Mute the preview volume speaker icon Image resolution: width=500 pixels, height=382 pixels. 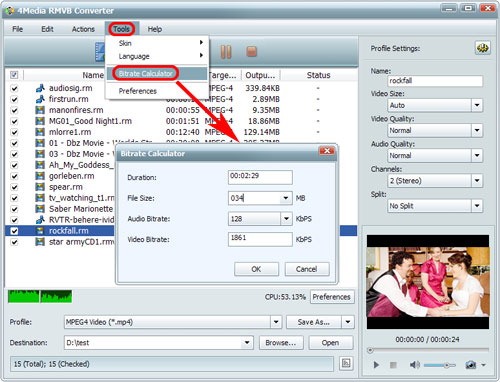pos(414,365)
